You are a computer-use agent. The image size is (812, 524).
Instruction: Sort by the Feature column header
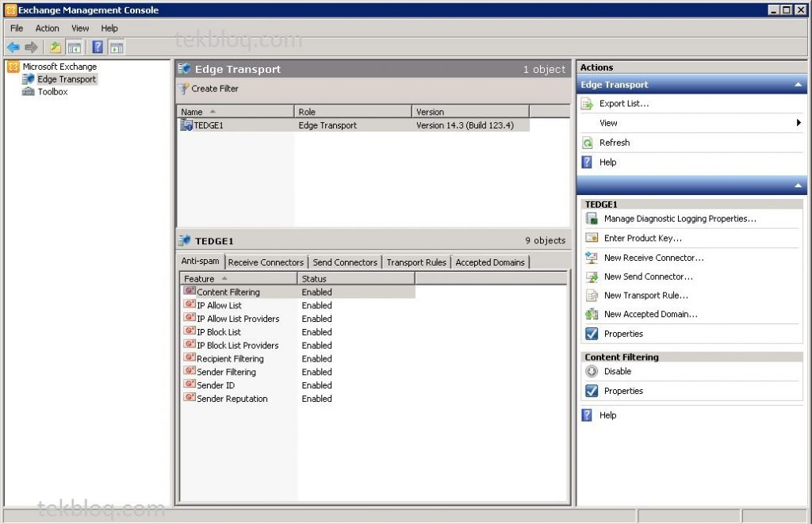(239, 278)
